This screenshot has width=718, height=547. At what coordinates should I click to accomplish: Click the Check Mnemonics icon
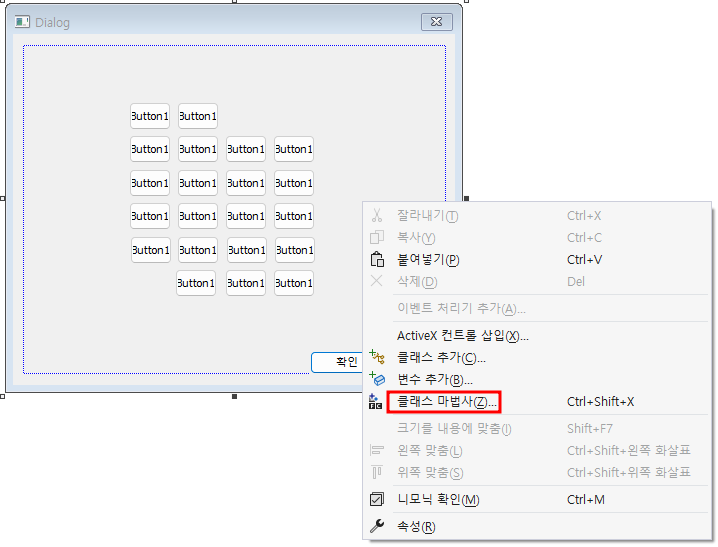point(377,499)
